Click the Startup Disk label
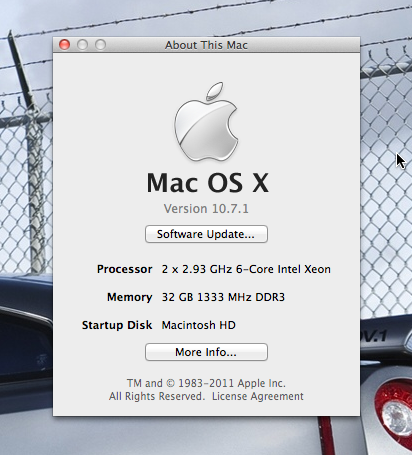Image resolution: width=412 pixels, height=455 pixels. tap(117, 325)
